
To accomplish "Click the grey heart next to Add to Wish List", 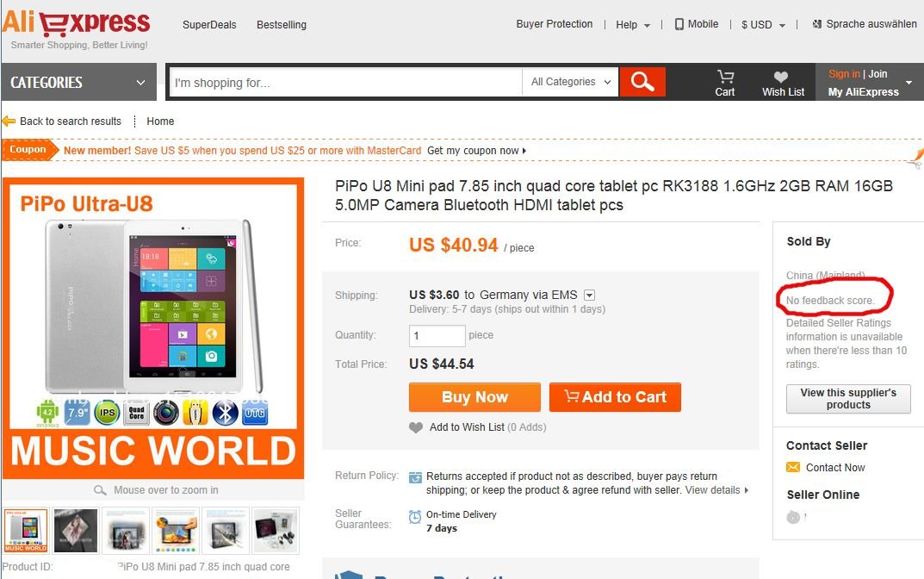I will pos(416,427).
